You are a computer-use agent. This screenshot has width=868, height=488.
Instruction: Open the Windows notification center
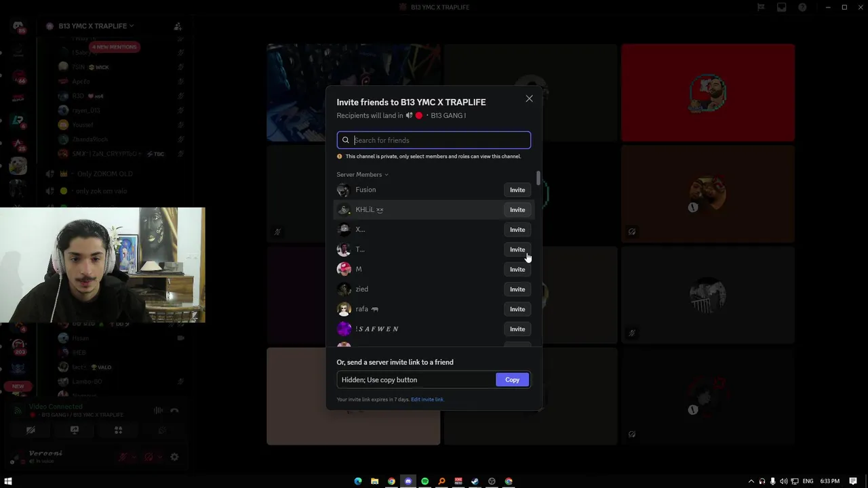point(853,481)
